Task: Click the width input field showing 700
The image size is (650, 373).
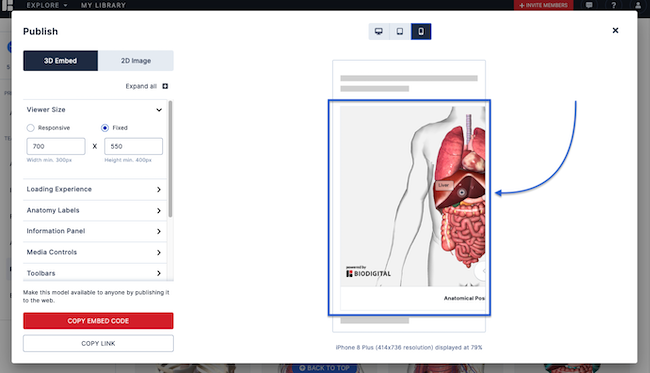Action: [56, 146]
